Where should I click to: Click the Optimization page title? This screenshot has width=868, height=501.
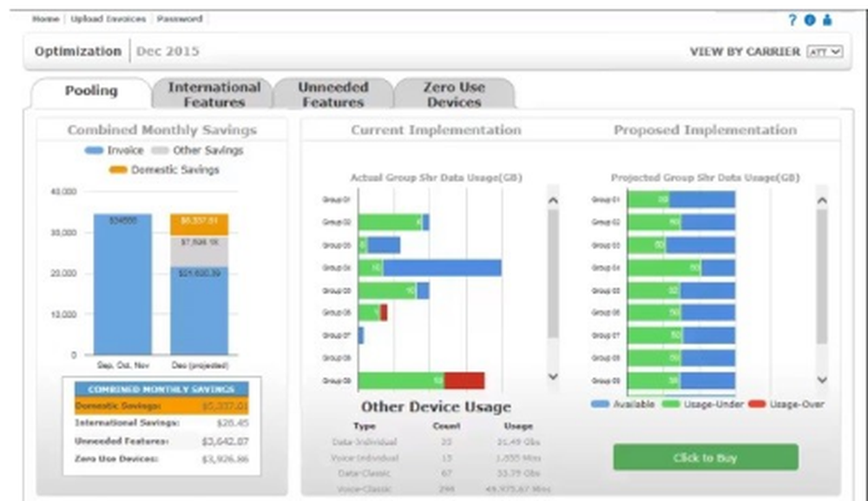point(78,51)
